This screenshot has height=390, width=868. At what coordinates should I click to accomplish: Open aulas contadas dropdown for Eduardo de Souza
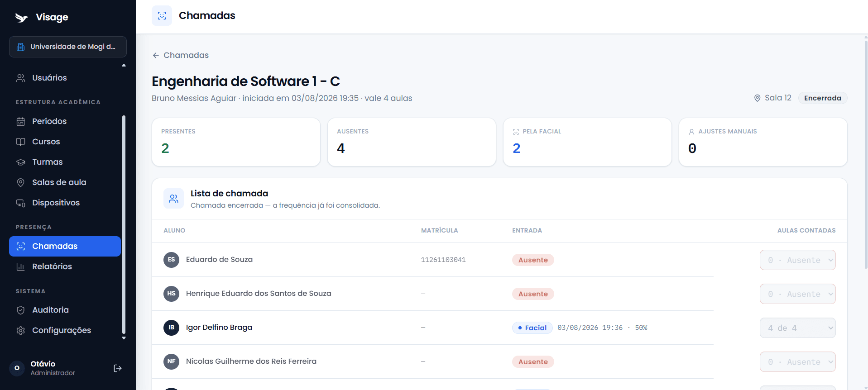(x=798, y=260)
